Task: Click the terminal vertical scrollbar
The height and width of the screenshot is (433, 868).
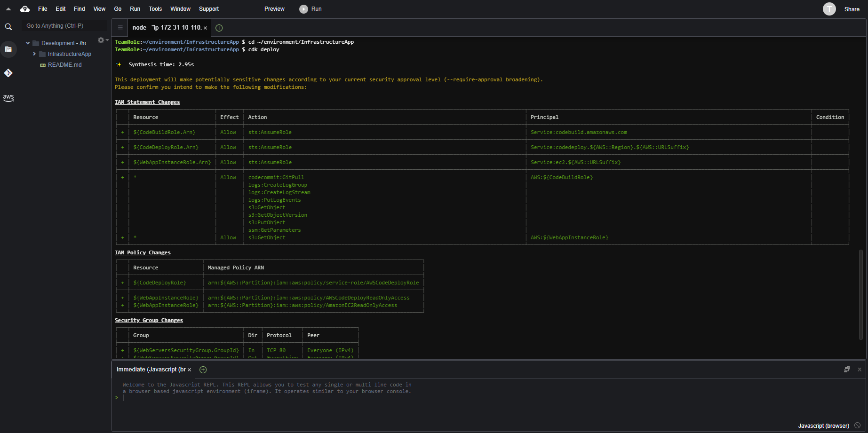Action: [861, 295]
